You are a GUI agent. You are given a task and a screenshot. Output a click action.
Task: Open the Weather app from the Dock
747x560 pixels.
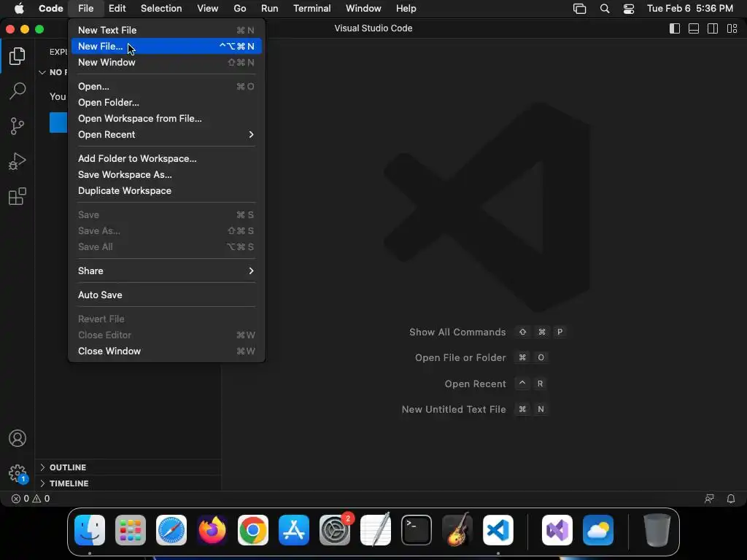pyautogui.click(x=598, y=530)
